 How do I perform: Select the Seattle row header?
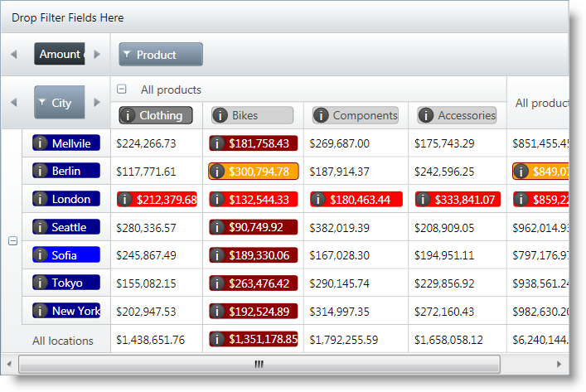(x=66, y=227)
